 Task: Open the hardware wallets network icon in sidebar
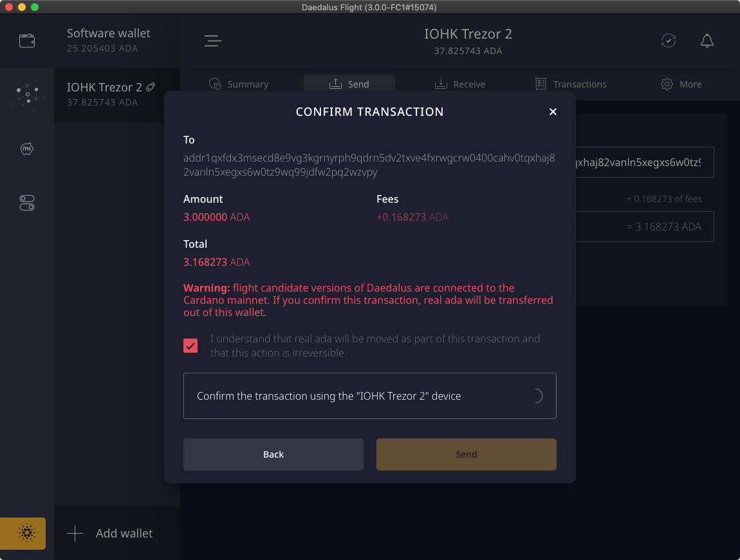[x=28, y=94]
